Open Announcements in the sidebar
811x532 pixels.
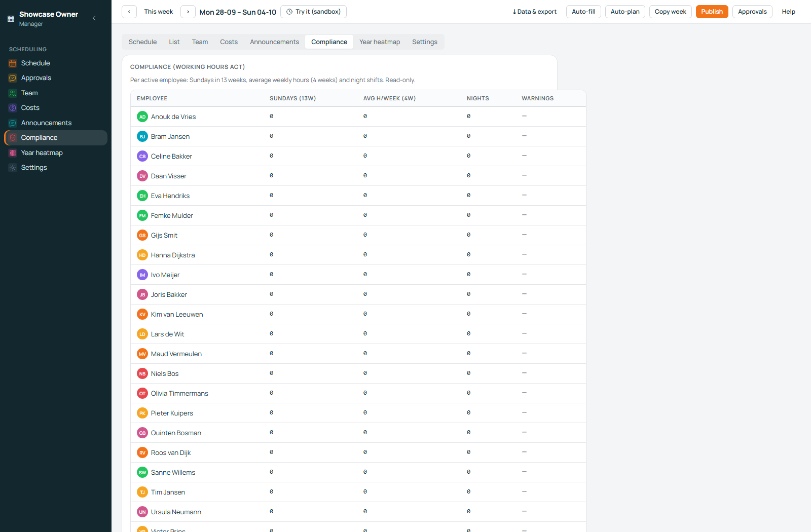56,123
